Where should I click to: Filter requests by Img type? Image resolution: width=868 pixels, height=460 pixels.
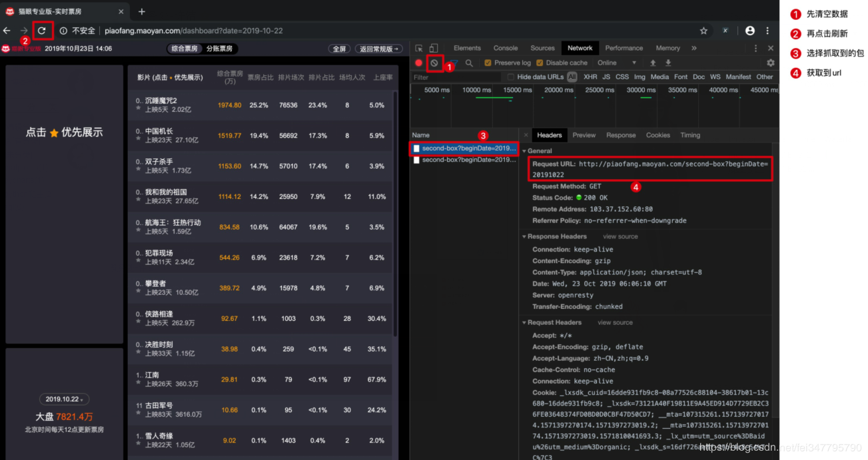tap(640, 77)
